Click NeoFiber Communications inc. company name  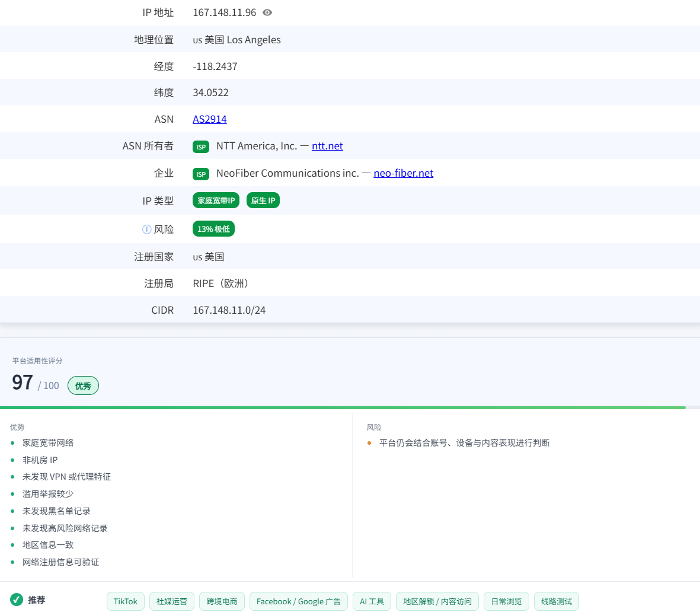[x=288, y=173]
